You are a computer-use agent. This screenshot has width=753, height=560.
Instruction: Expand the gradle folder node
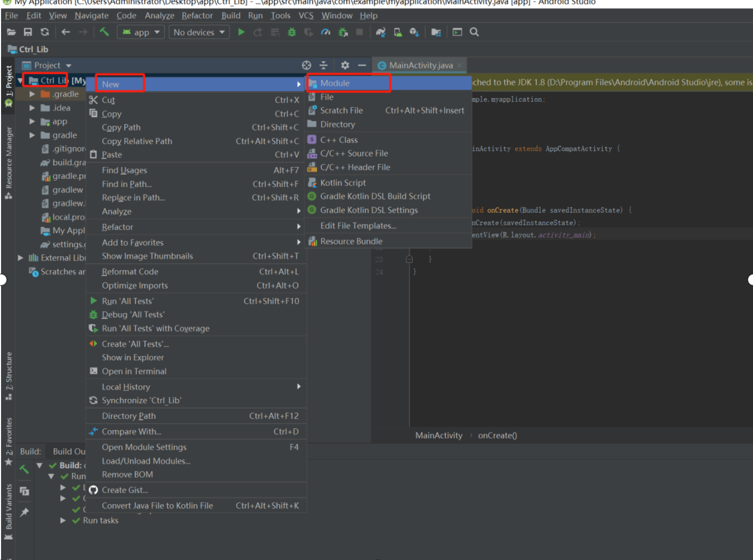pos(32,135)
